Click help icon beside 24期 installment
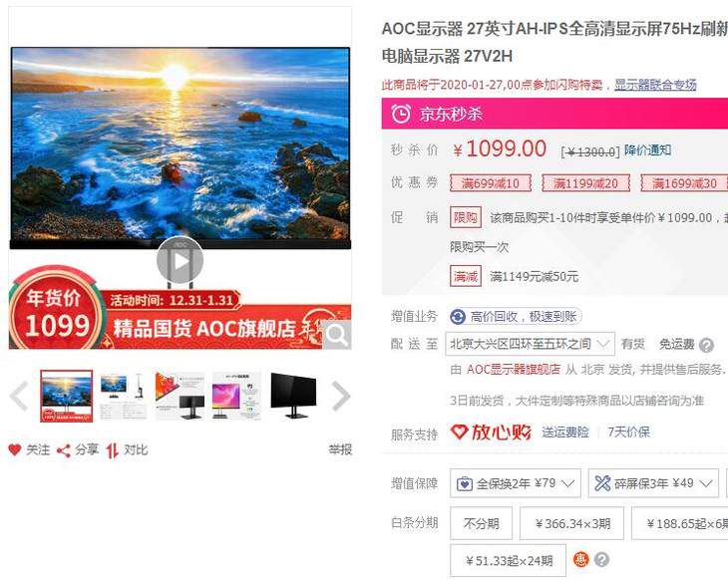The image size is (728, 580). click(601, 559)
